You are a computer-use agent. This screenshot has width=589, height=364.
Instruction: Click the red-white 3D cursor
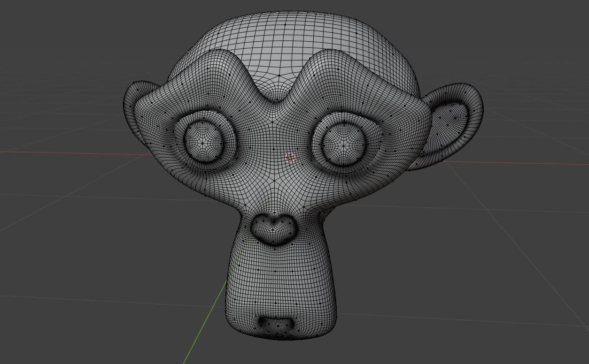click(290, 158)
